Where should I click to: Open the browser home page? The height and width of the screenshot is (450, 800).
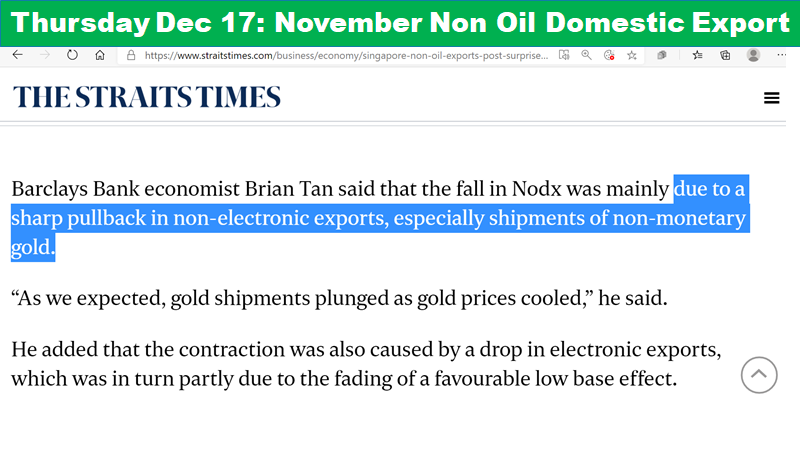click(100, 55)
